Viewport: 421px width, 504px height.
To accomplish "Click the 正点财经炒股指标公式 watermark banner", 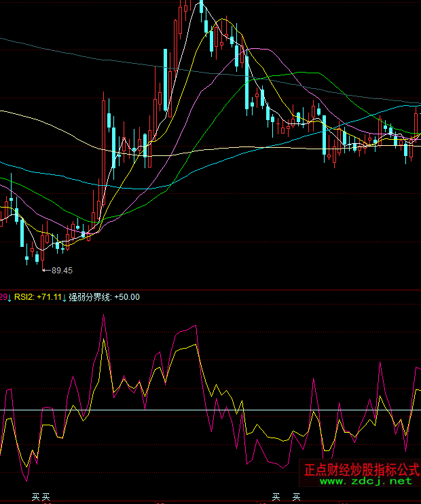I will click(361, 469).
